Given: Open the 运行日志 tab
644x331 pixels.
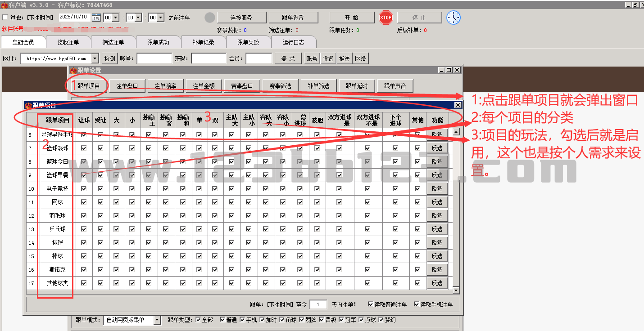Looking at the screenshot, I should 293,42.
